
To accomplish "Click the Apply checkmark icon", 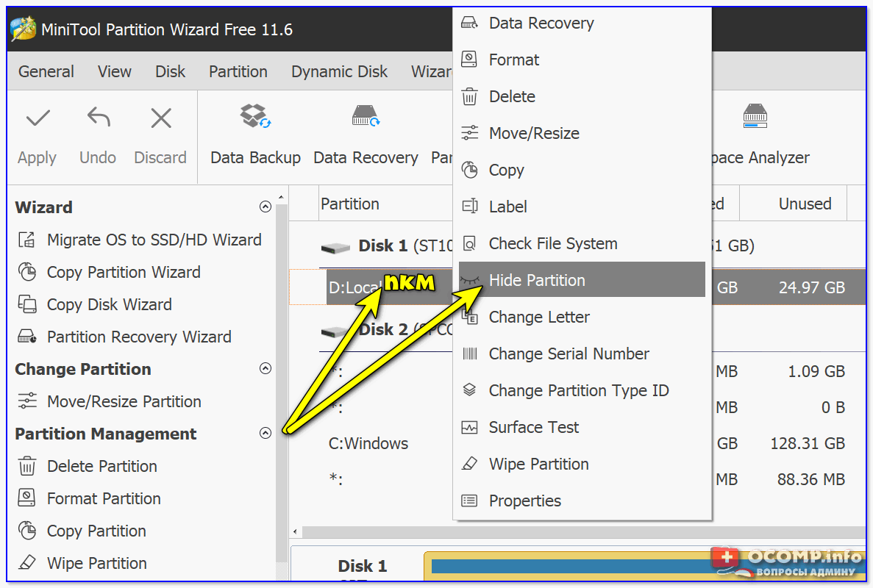I will (x=38, y=118).
